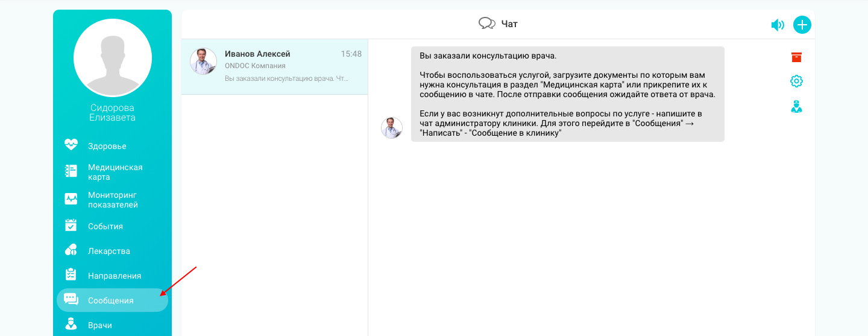Screen dimensions: 868x336
Task: Click the События calendar icon
Action: (x=71, y=226)
